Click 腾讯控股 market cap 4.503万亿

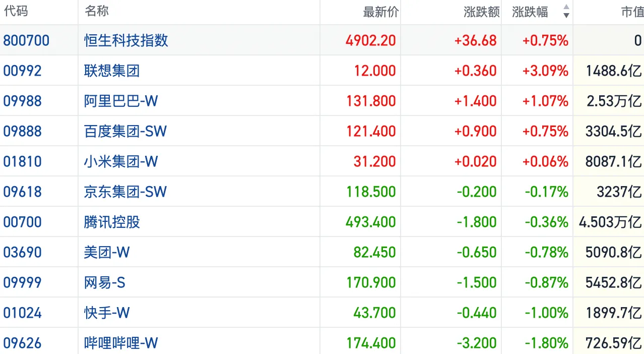(610, 222)
